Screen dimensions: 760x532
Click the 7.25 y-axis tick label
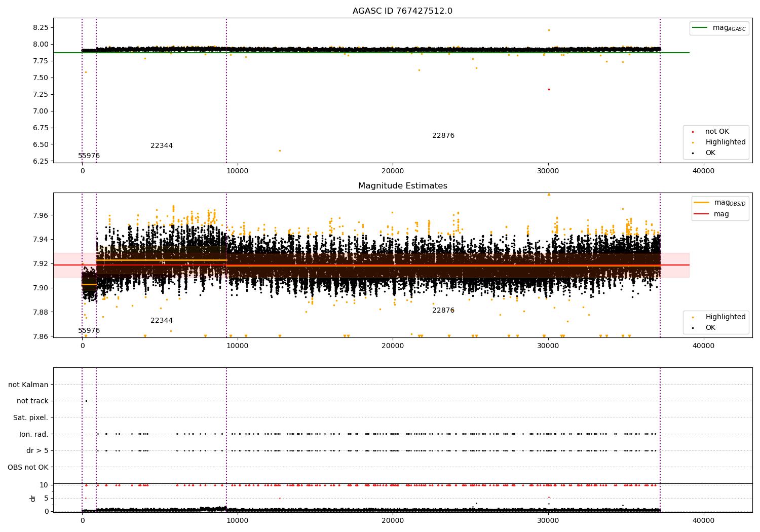coord(40,94)
